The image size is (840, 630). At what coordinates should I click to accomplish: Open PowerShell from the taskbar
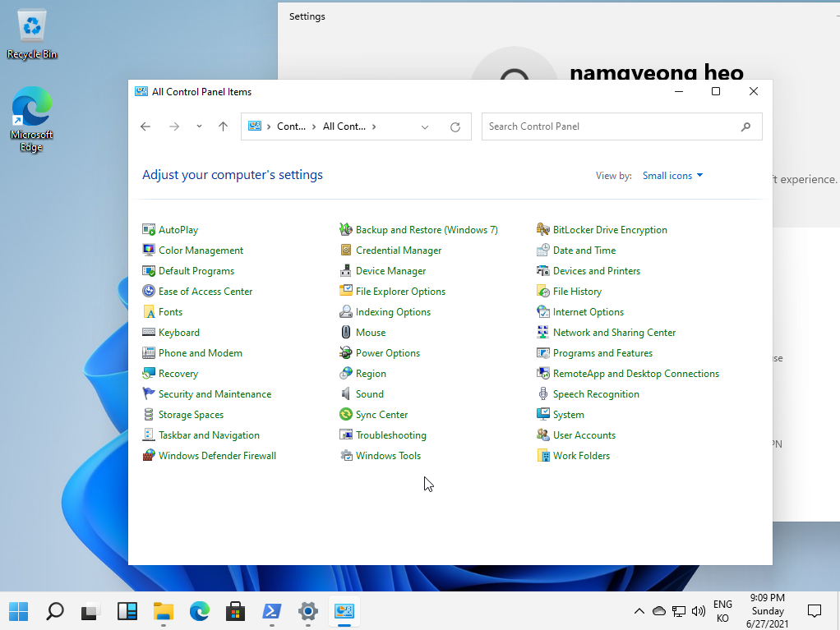tap(271, 611)
